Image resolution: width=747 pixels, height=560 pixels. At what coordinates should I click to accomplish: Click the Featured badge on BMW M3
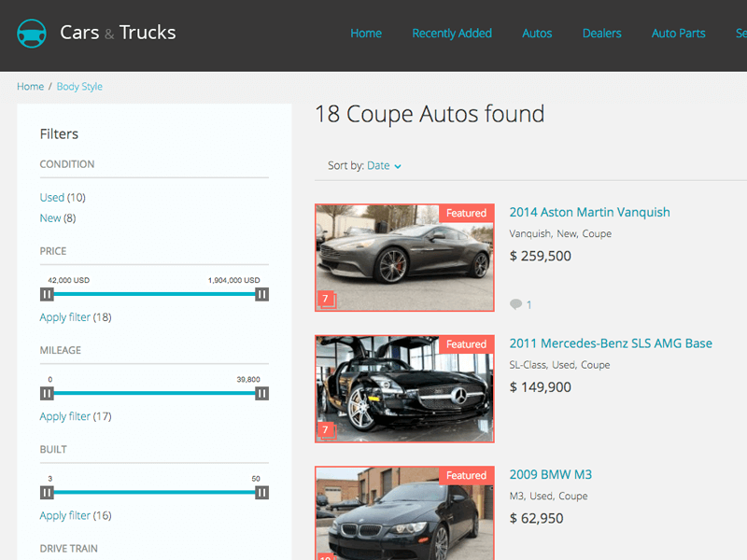tap(466, 475)
